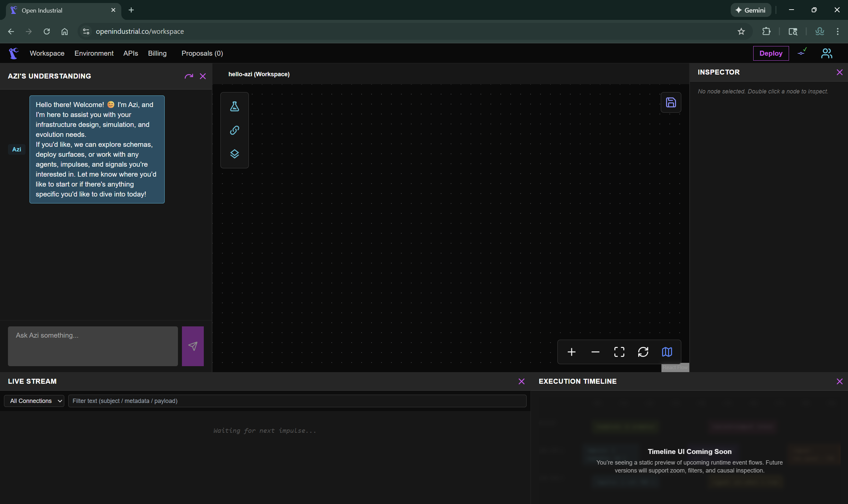Focus the Ask Azi something input box

point(93,346)
